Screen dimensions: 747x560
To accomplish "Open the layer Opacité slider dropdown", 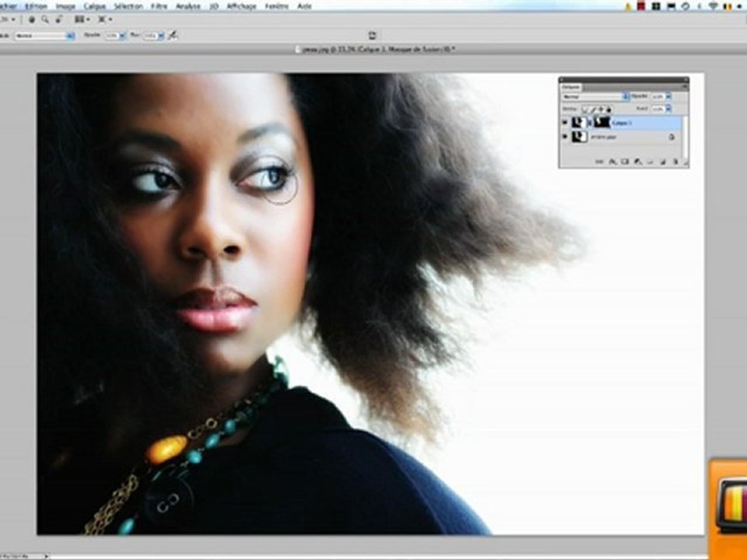I will tap(668, 96).
